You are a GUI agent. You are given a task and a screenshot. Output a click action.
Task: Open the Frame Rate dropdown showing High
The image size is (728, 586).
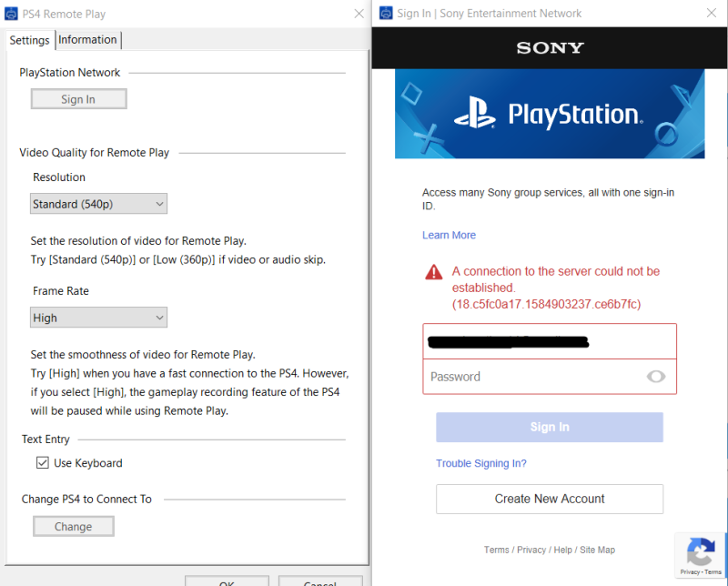click(98, 318)
